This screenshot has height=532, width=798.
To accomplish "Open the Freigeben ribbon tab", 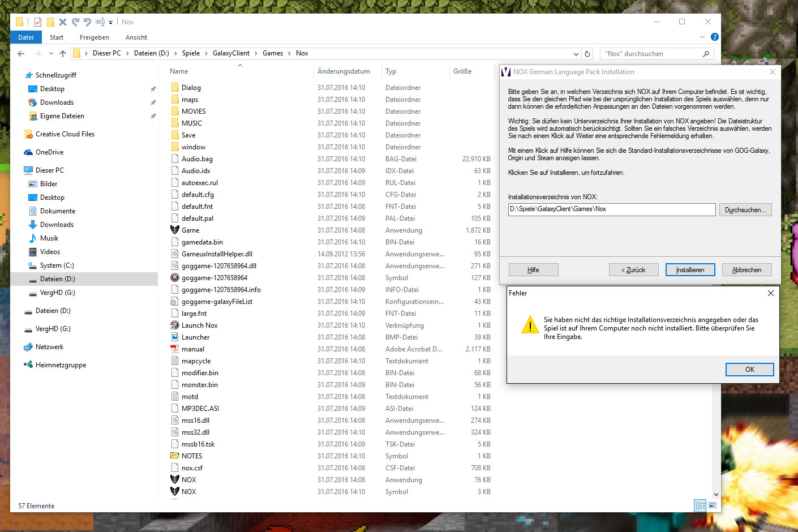I will tap(95, 37).
